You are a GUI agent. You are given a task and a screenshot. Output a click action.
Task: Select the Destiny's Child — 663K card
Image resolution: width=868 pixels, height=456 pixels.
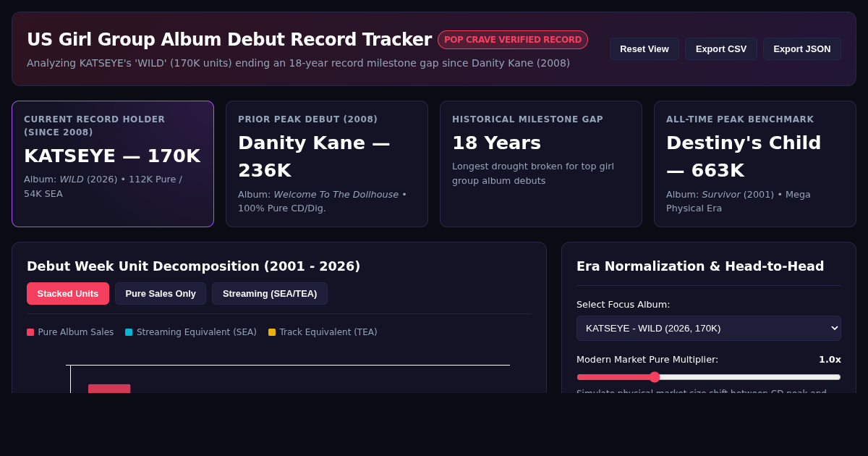tap(755, 164)
